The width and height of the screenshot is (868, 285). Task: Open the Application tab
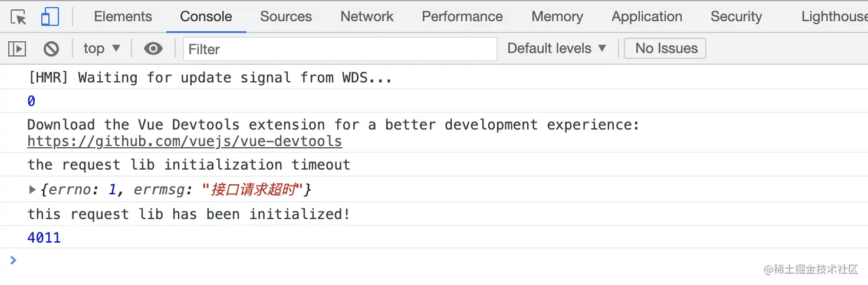pyautogui.click(x=647, y=17)
